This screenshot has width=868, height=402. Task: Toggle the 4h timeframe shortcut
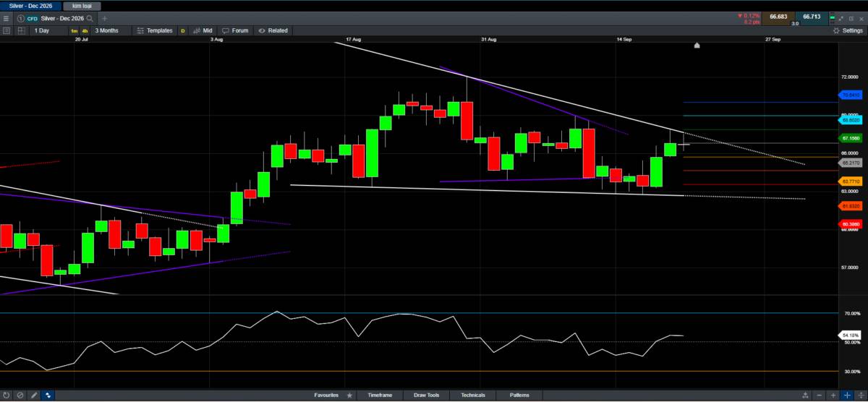click(85, 31)
